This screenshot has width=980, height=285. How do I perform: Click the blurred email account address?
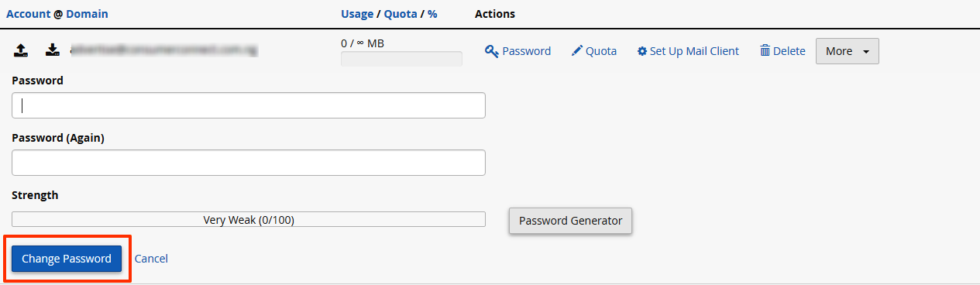tap(163, 51)
